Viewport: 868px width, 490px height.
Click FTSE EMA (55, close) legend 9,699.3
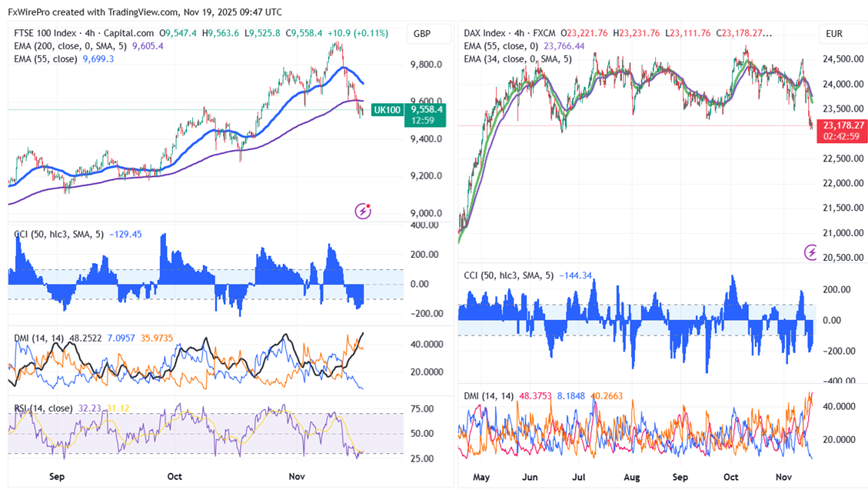pyautogui.click(x=64, y=58)
